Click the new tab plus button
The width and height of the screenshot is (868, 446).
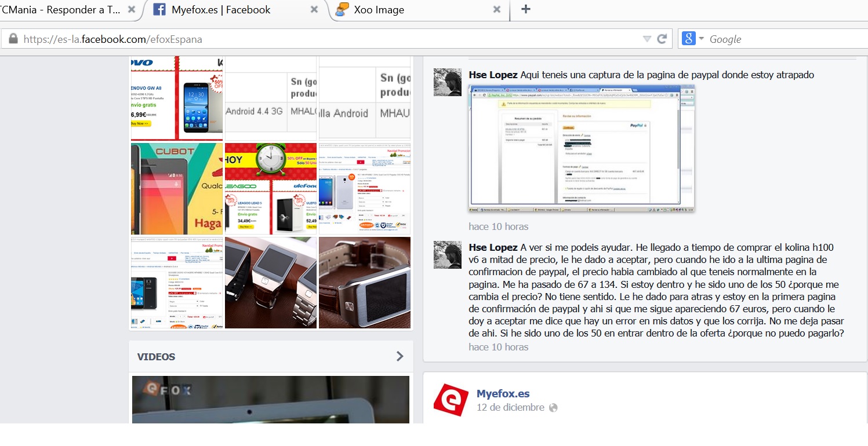pyautogui.click(x=525, y=9)
